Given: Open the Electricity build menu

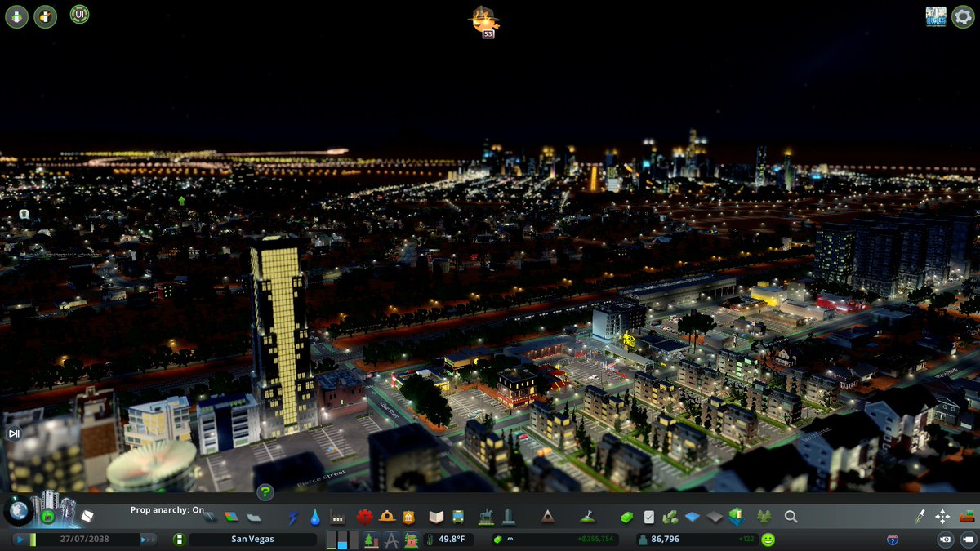Looking at the screenshot, I should tap(293, 517).
